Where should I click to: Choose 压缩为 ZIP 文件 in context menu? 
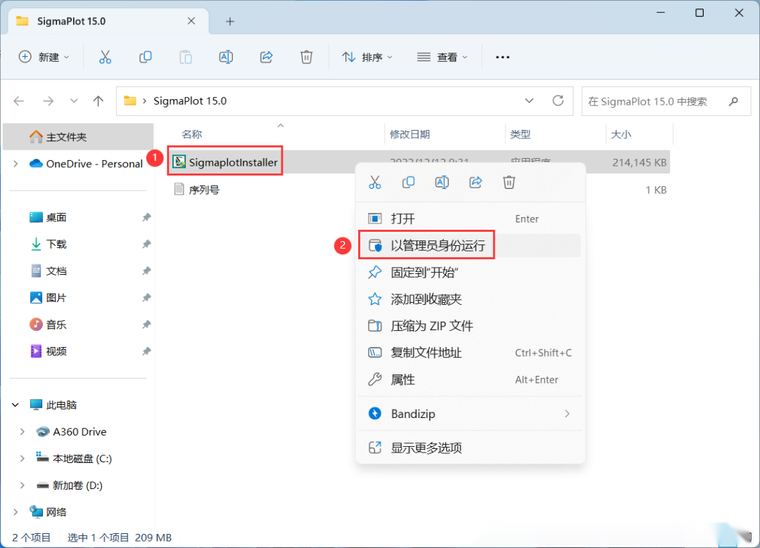470,326
